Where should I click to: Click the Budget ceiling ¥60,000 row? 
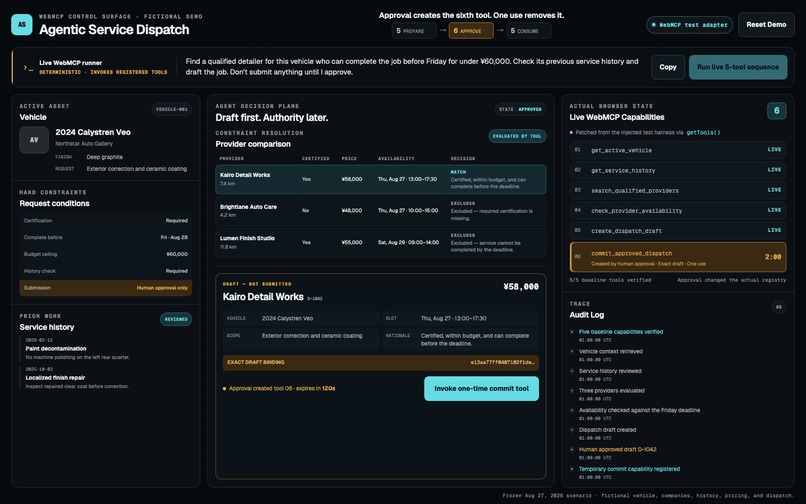pyautogui.click(x=105, y=254)
